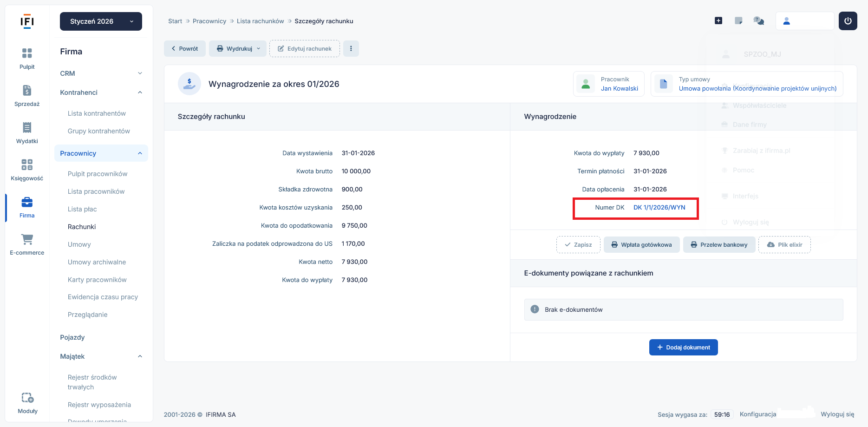
Task: Open the sticky note icon
Action: [738, 21]
